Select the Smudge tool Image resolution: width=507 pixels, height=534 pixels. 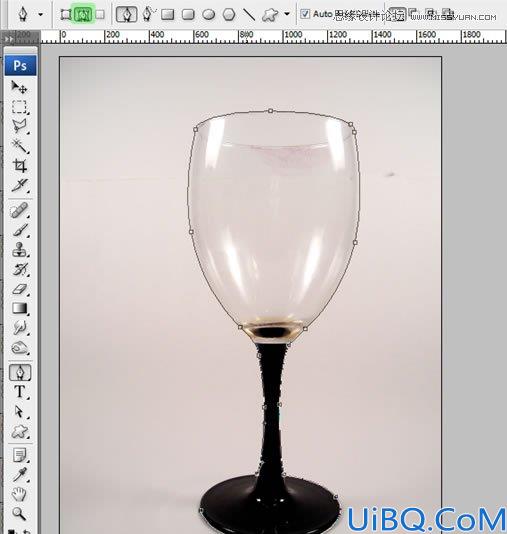(19, 328)
